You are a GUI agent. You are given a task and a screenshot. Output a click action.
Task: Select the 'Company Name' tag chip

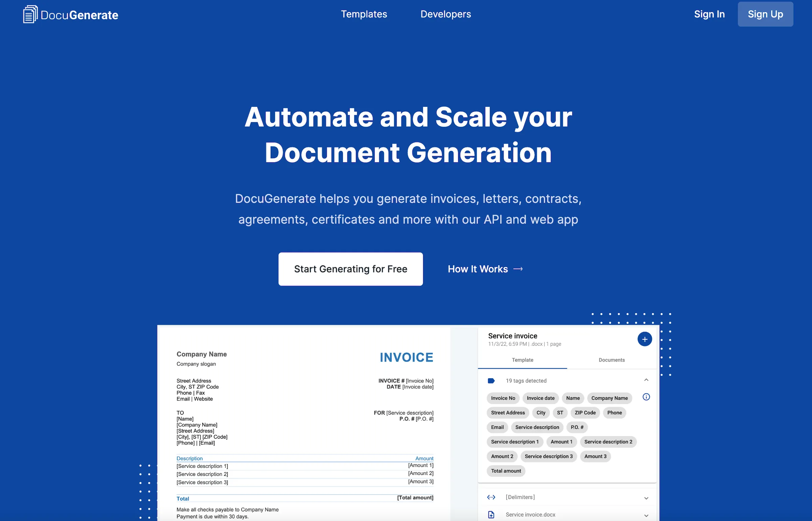(609, 398)
